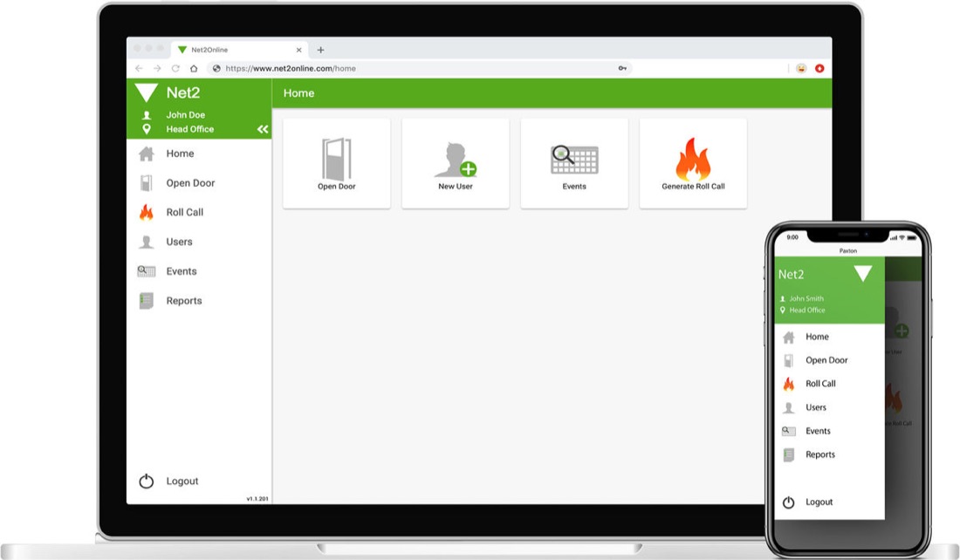Click the door icon in laptop sidebar
Image resolution: width=960 pixels, height=560 pixels.
click(x=146, y=183)
